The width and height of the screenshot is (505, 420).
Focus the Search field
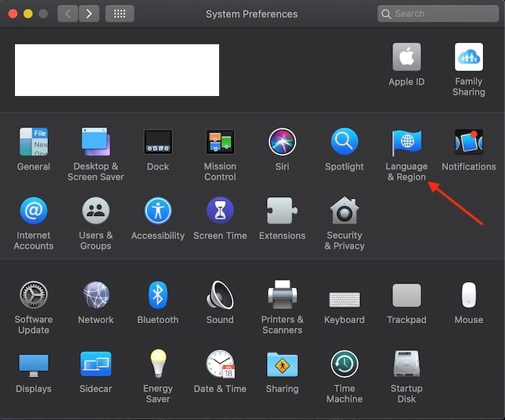(438, 13)
